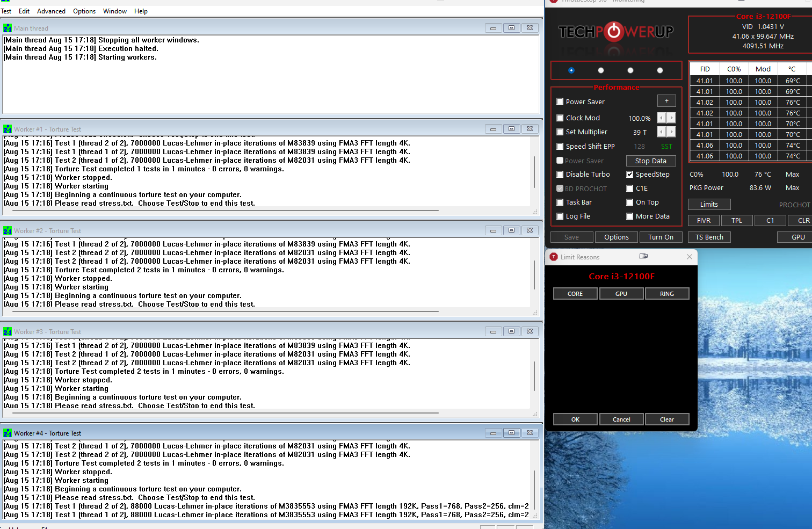Click the plus button beside Power Saver
Screen dimensions: 812x529
pos(666,101)
